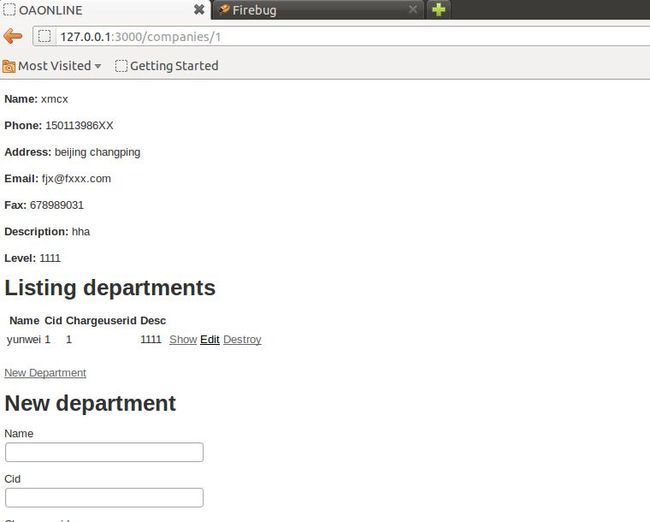
Task: Open the Edit link for yunwei
Action: 210,339
